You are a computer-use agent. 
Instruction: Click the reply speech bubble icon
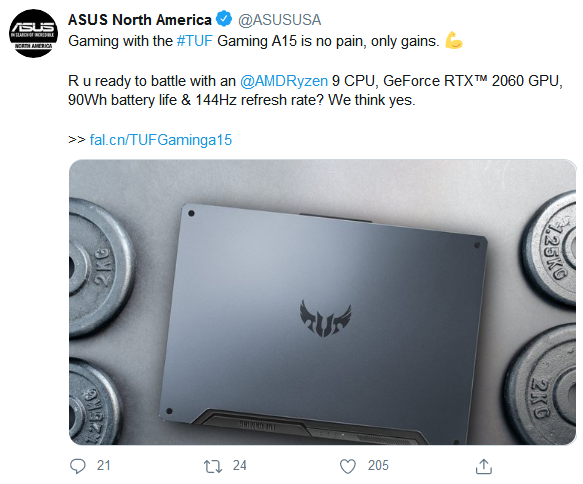78,466
